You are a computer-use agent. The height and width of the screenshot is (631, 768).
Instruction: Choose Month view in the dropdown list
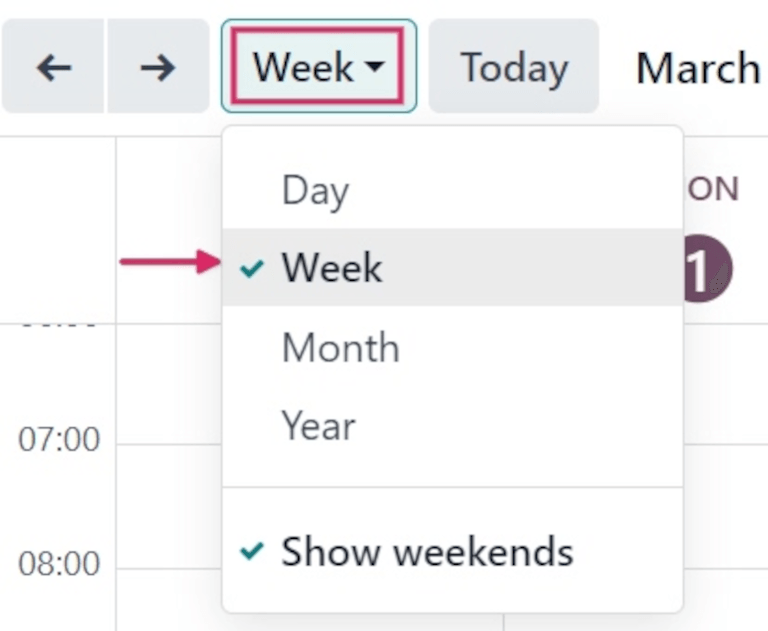[x=340, y=347]
